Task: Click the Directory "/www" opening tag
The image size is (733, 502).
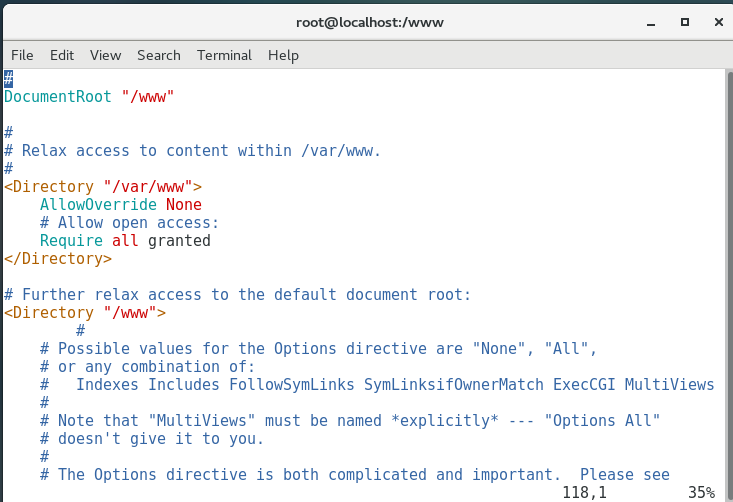Action: pos(85,313)
